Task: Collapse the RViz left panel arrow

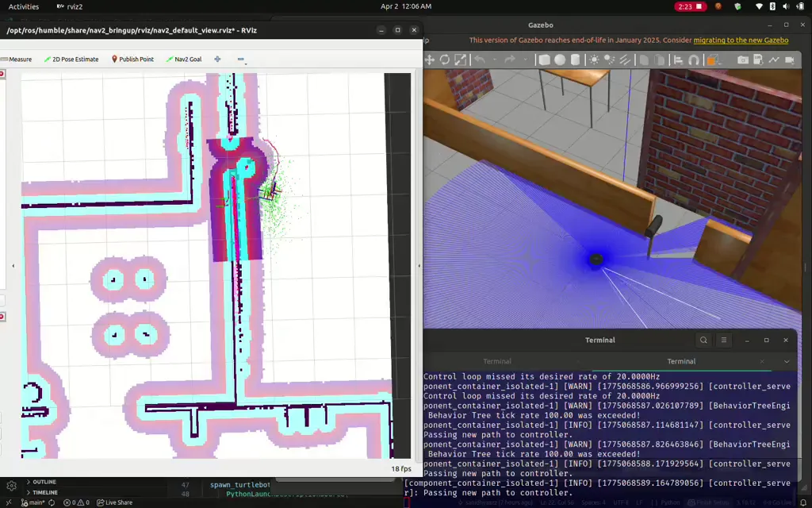Action: (x=13, y=266)
